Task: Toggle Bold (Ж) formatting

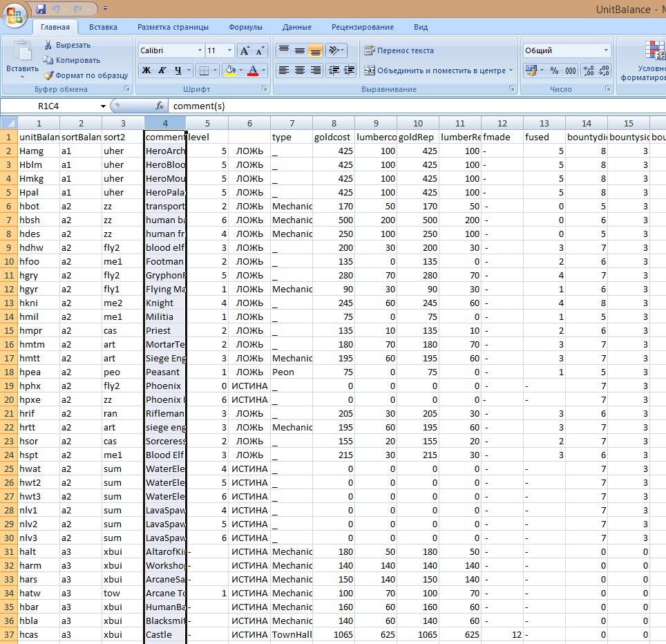Action: tap(146, 70)
